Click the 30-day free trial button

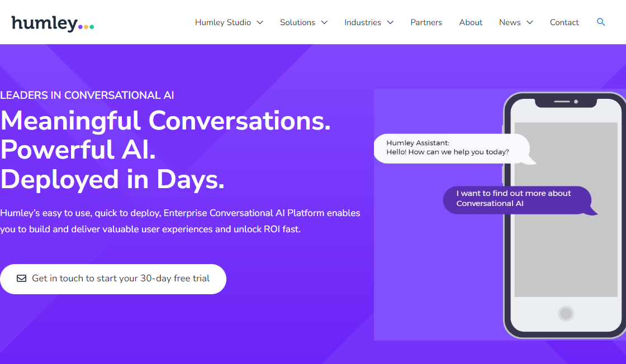pos(113,279)
